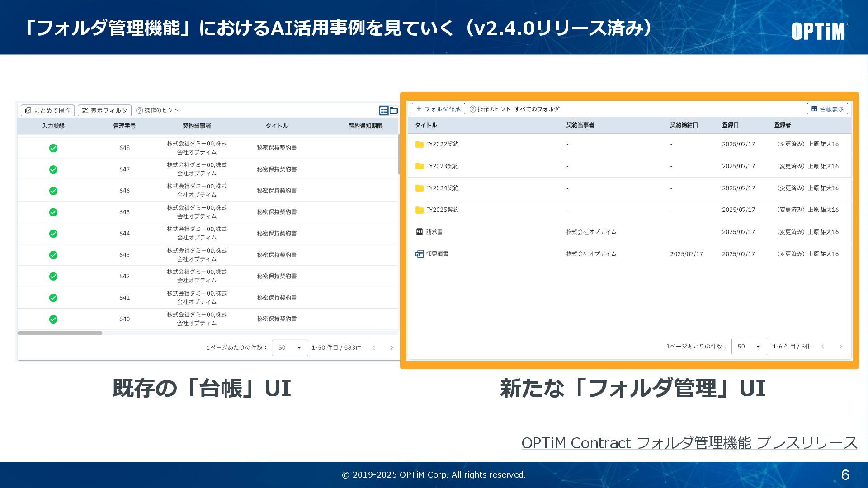Click the すべてのフォルダ breadcrumb
The height and width of the screenshot is (488, 868).
537,109
